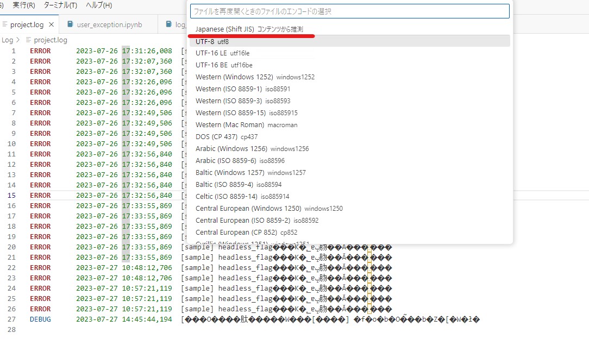The width and height of the screenshot is (589, 364).
Task: Click the project.log breadcrumb file icon
Action: [28, 40]
